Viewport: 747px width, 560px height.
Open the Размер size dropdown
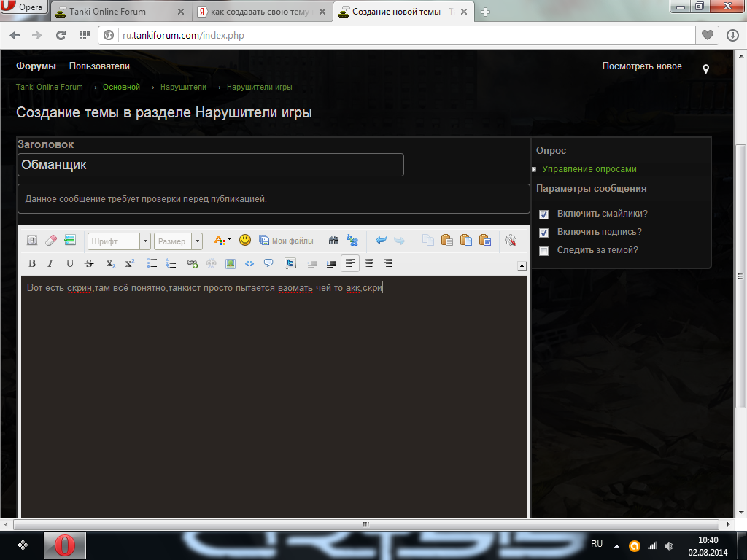[178, 241]
